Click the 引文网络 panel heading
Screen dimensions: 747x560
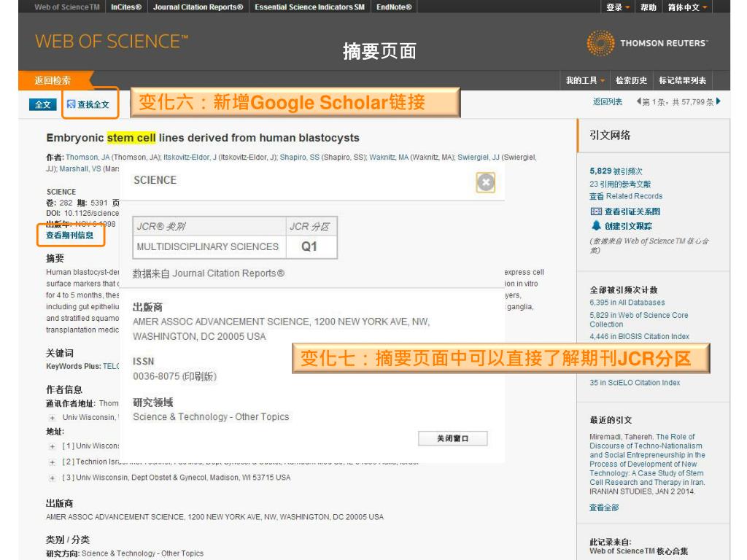(x=610, y=135)
